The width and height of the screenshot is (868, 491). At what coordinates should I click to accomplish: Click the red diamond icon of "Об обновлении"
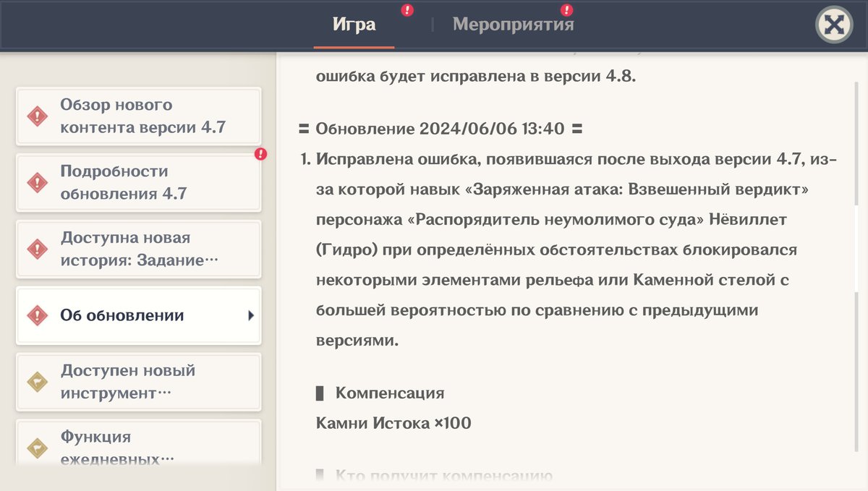(37, 316)
